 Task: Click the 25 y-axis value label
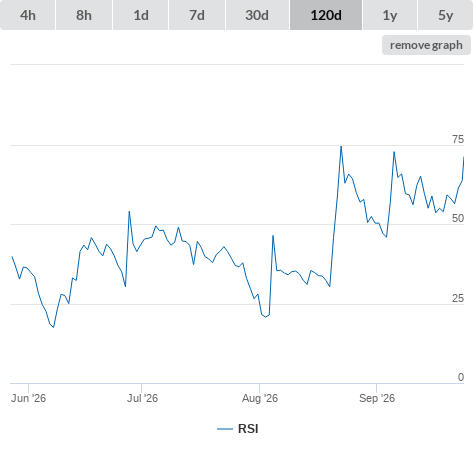click(458, 298)
